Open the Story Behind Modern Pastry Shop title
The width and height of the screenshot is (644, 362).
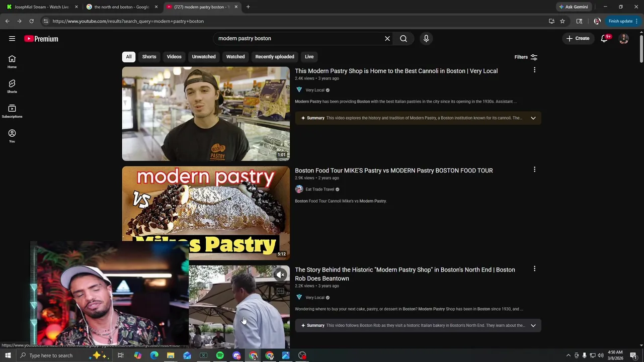(405, 274)
